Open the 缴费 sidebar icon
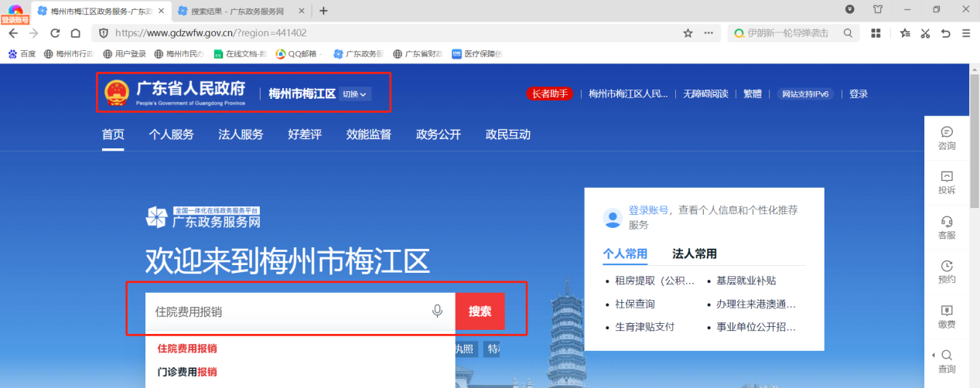 click(947, 317)
